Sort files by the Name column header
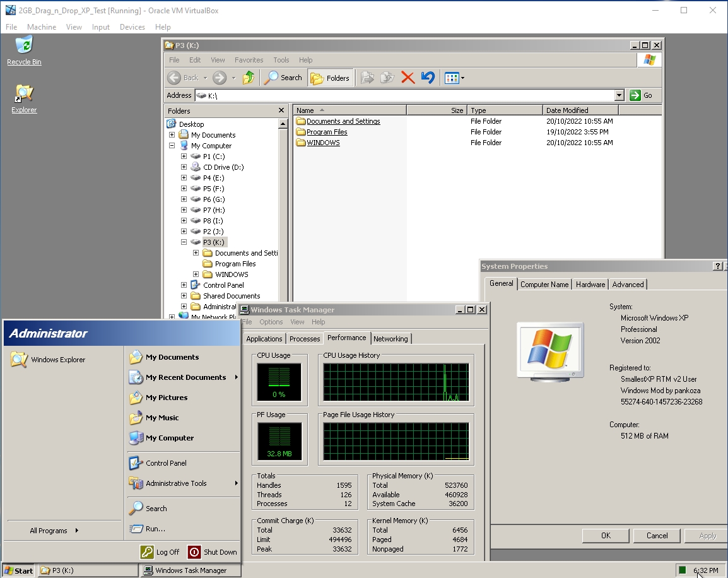 click(x=349, y=110)
